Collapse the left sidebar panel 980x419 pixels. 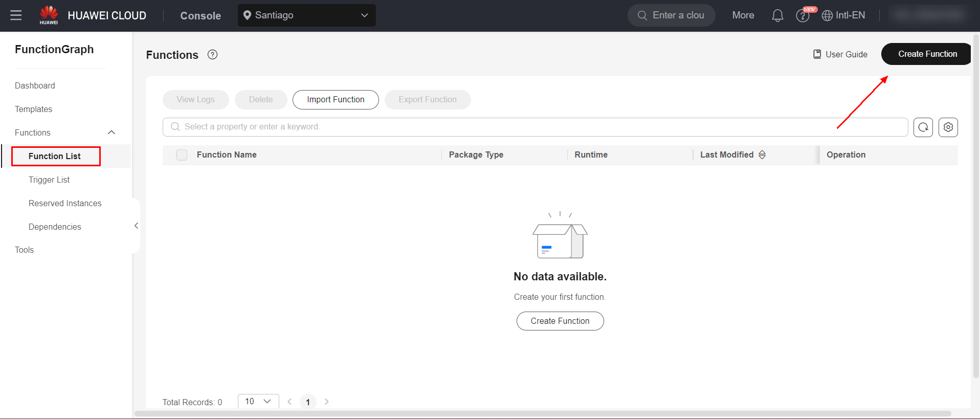[x=136, y=226]
